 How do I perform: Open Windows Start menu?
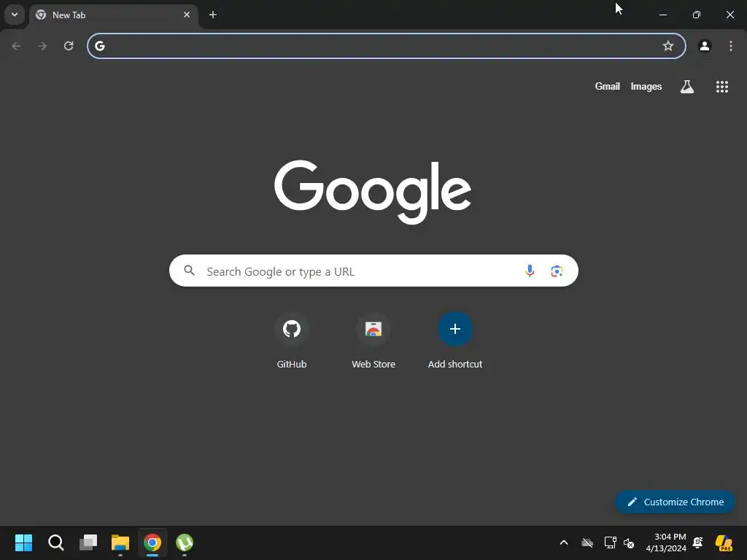point(23,542)
